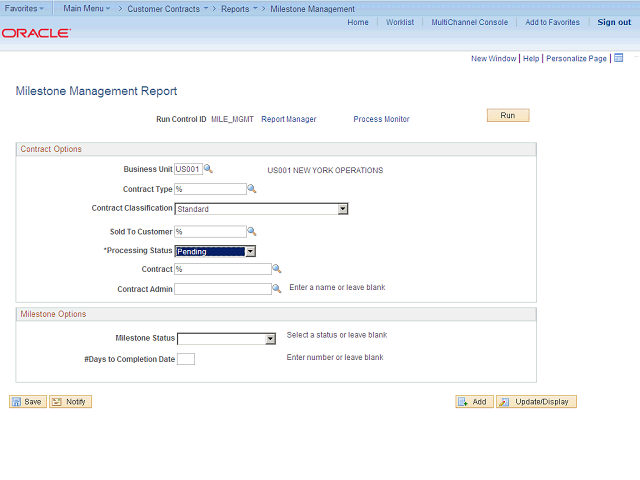Open Help link

click(x=531, y=58)
